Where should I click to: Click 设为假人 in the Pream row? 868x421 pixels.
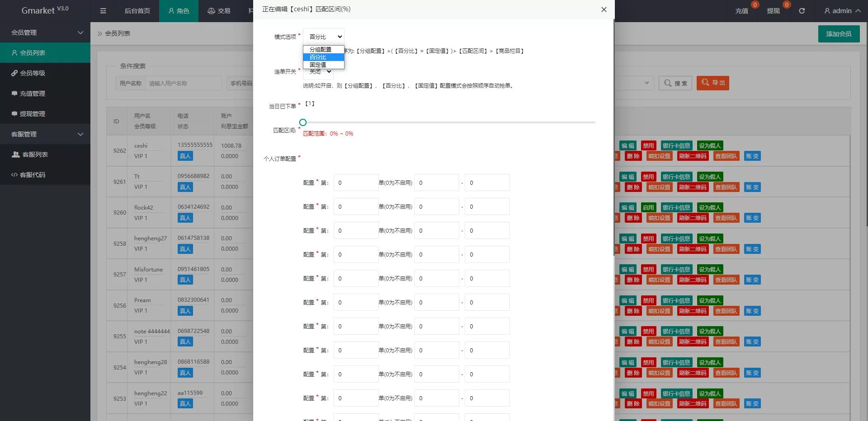pyautogui.click(x=710, y=300)
